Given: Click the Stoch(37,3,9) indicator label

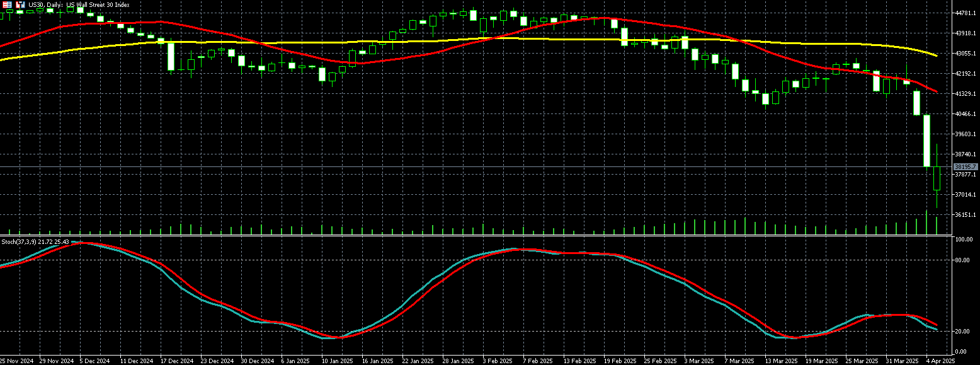Looking at the screenshot, I should [35, 242].
